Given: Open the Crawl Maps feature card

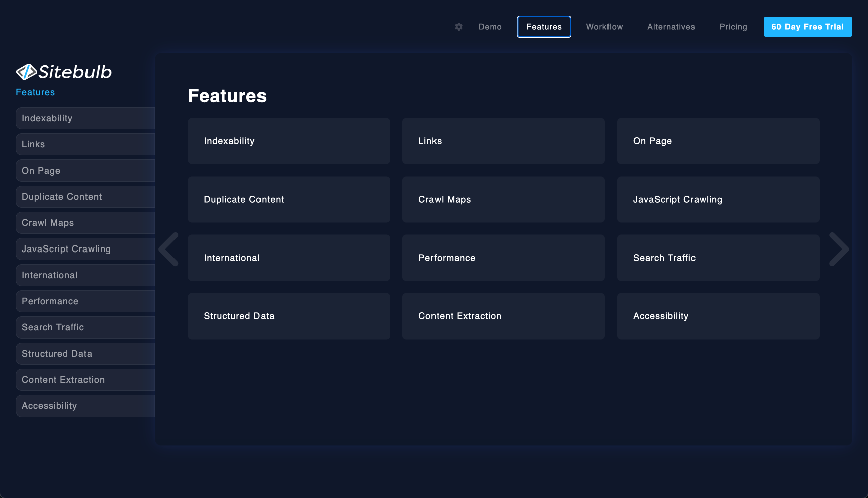Looking at the screenshot, I should [x=503, y=200].
